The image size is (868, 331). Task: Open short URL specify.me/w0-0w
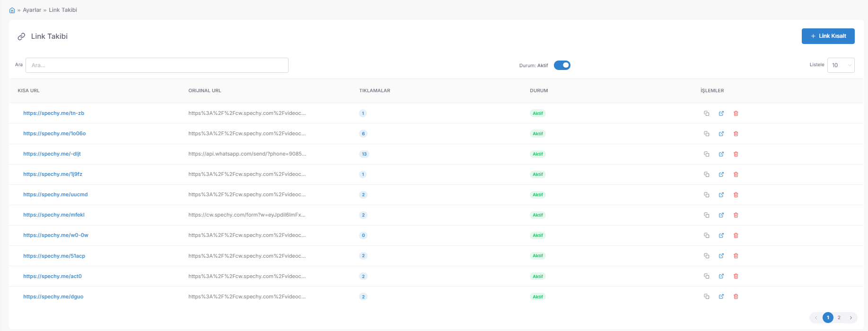(x=56, y=235)
